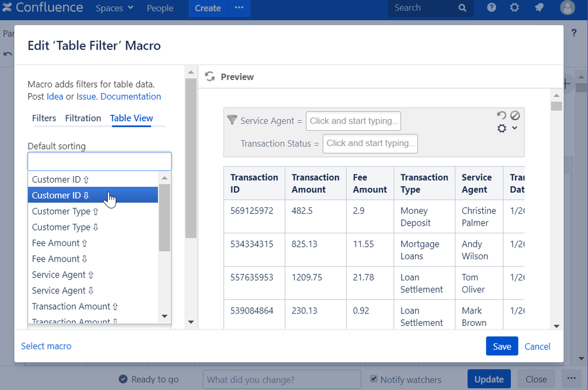
Task: Toggle the Notify watchers checkbox
Action: (x=374, y=378)
